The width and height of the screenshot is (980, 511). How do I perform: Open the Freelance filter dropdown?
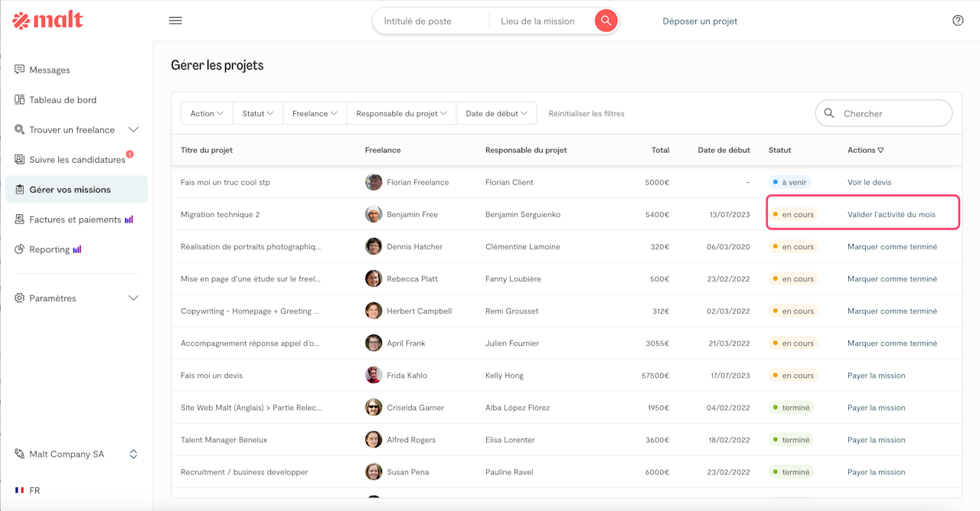coord(315,113)
